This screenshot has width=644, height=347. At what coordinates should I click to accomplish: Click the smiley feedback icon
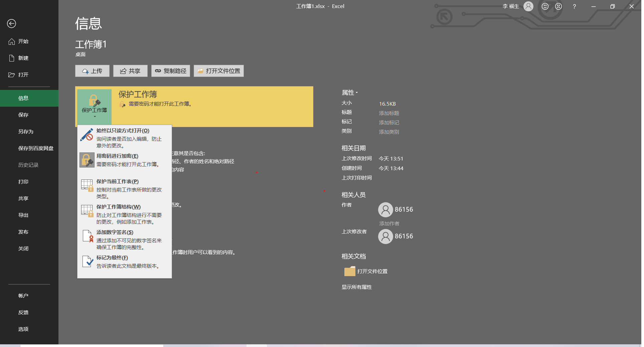[x=545, y=6]
